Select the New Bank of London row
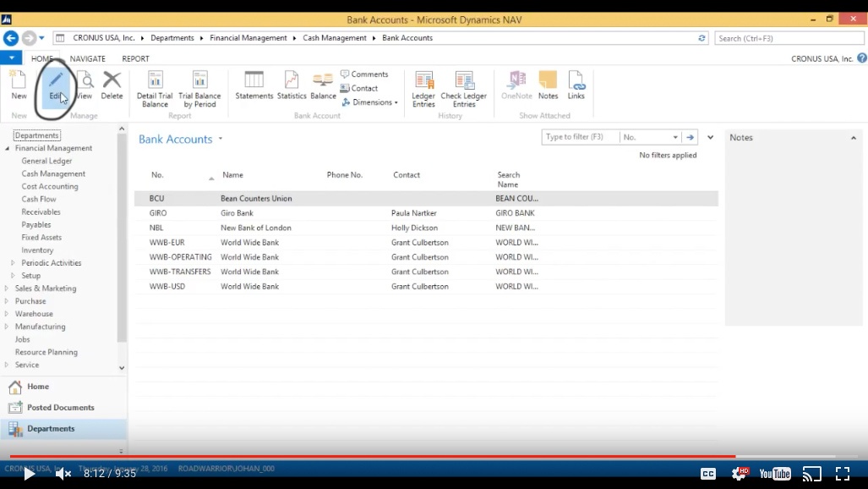The image size is (868, 489). tap(426, 228)
